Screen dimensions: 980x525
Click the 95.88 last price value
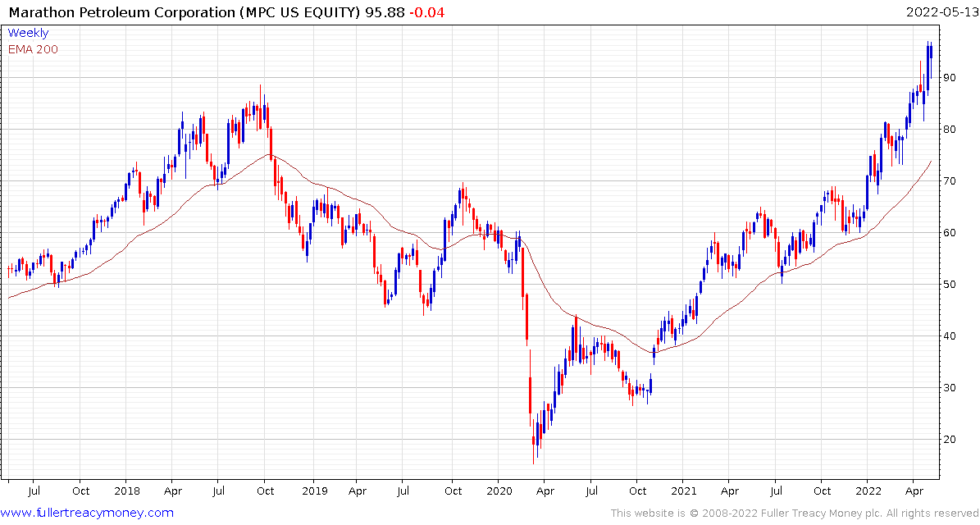click(385, 11)
